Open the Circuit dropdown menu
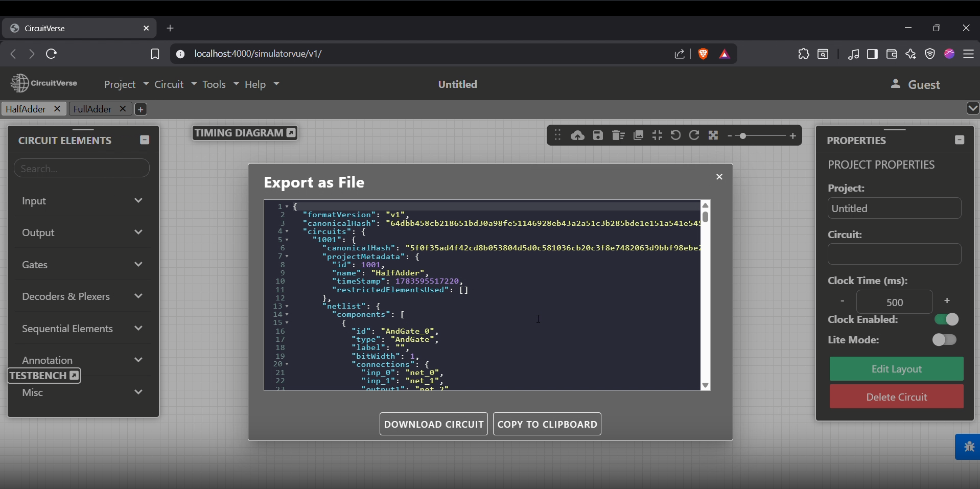The height and width of the screenshot is (489, 980). coord(175,85)
